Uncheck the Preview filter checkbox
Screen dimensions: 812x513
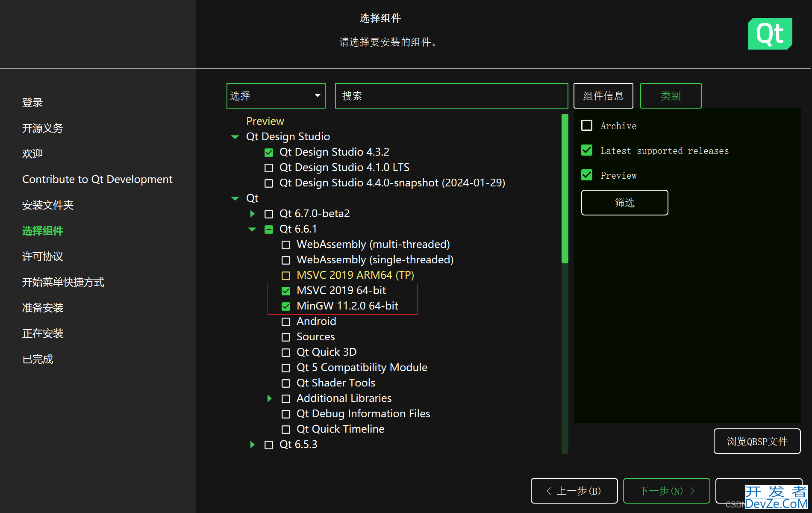[x=587, y=175]
